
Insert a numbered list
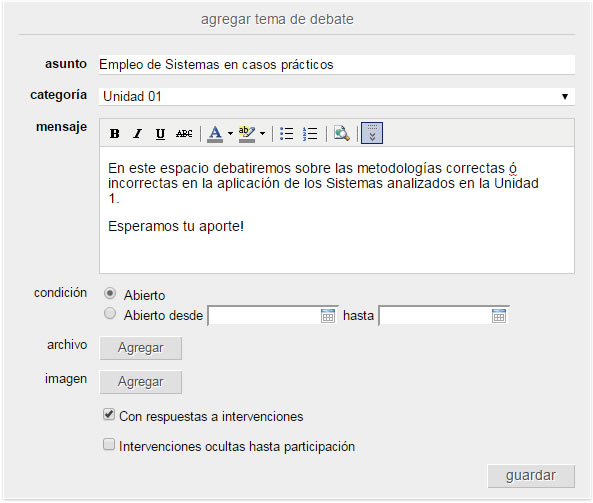pos(310,134)
